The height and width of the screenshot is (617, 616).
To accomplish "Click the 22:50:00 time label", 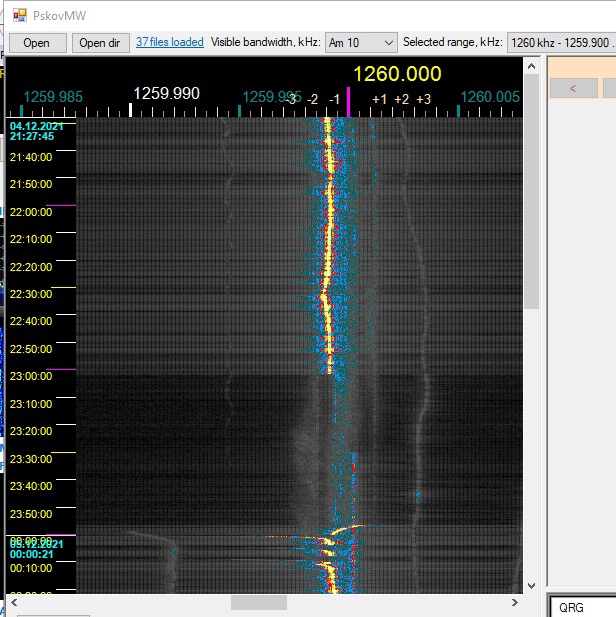I will click(x=31, y=349).
